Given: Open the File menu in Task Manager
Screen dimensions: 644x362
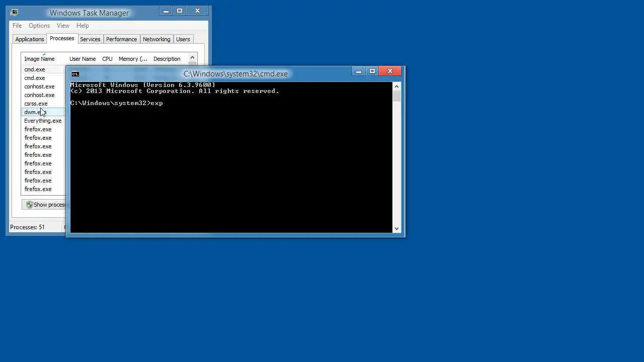Looking at the screenshot, I should click(x=17, y=26).
